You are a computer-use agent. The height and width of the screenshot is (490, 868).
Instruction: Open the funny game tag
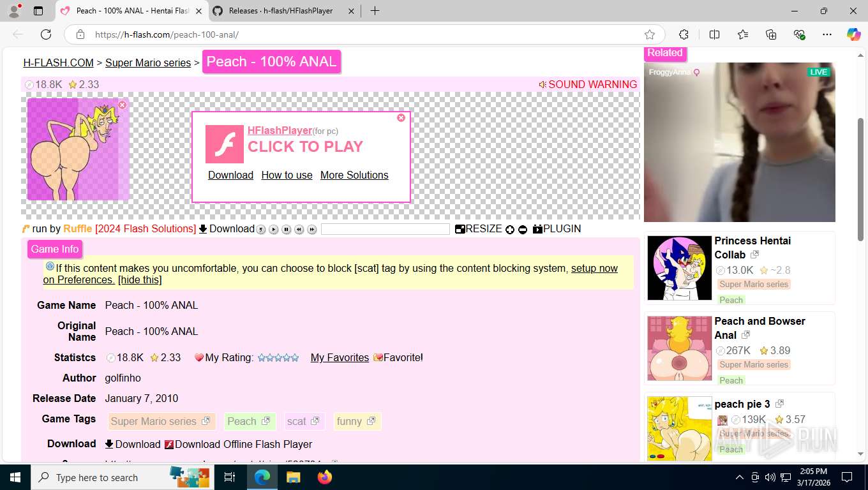(x=357, y=421)
